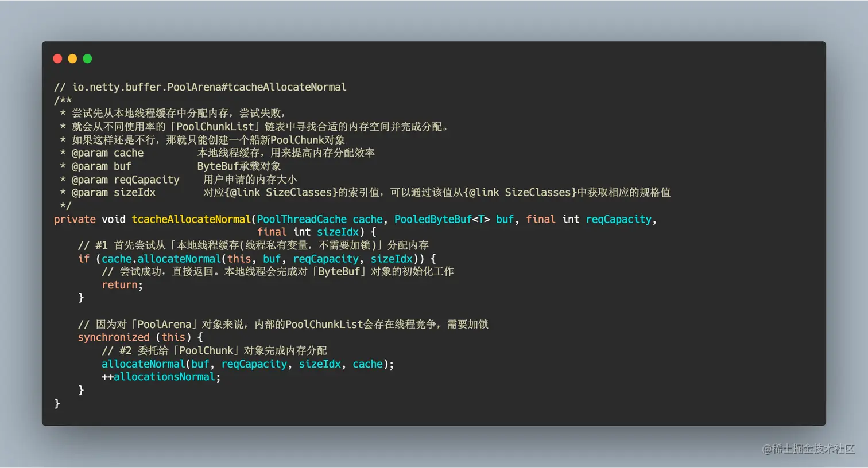Click the comment 'io.netty.buffer.PoolArena#tcacheAllocateNormal'
Screen dimensions: 868x468
click(209, 87)
